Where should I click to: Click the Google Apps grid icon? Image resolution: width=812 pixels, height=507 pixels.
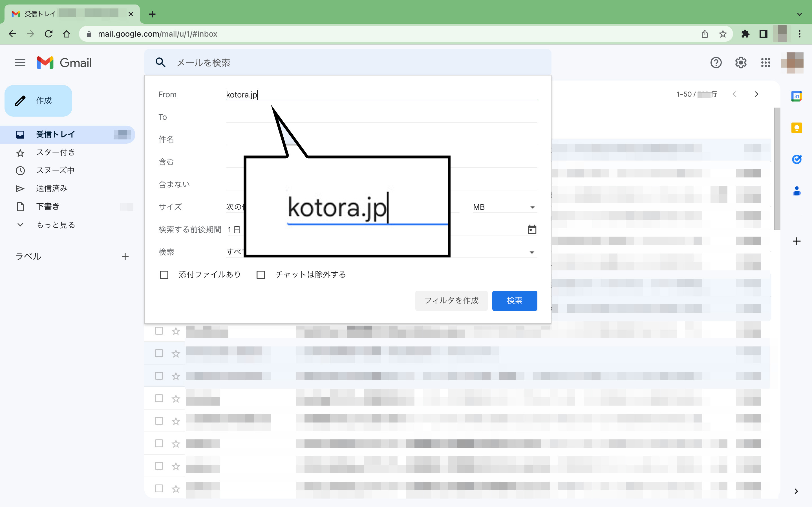pyautogui.click(x=765, y=63)
